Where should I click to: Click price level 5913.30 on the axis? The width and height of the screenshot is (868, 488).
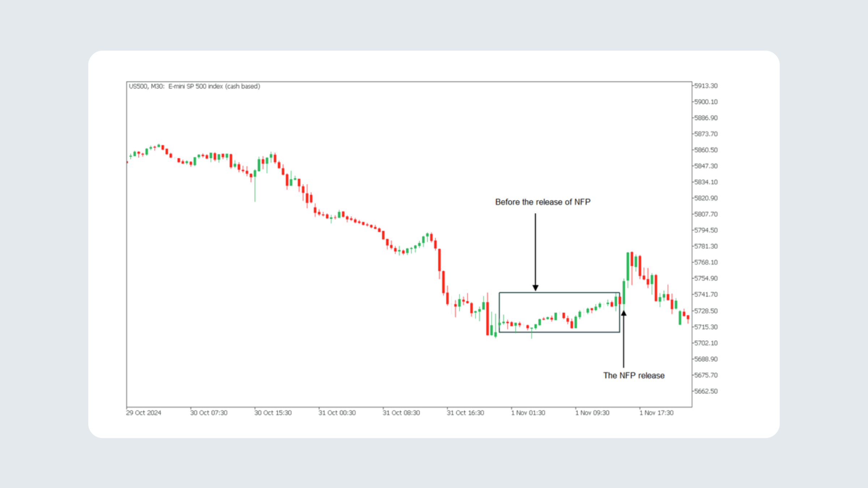tap(706, 86)
